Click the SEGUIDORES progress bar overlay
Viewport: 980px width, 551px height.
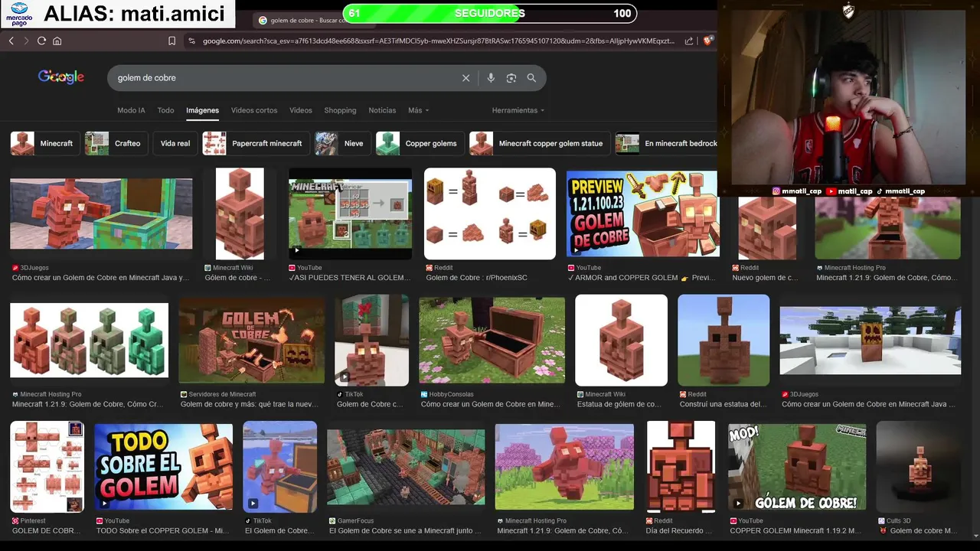489,13
